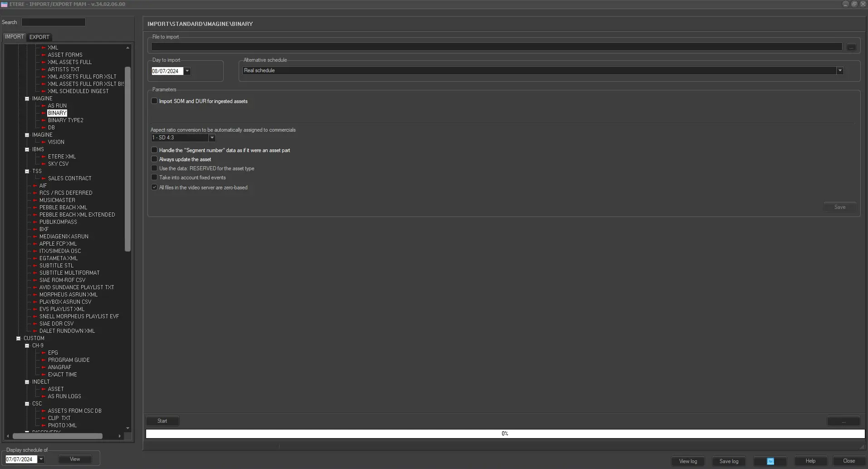868x469 pixels.
Task: Click red arrow beside ASSETS FROM CSC DB
Action: [x=44, y=411]
